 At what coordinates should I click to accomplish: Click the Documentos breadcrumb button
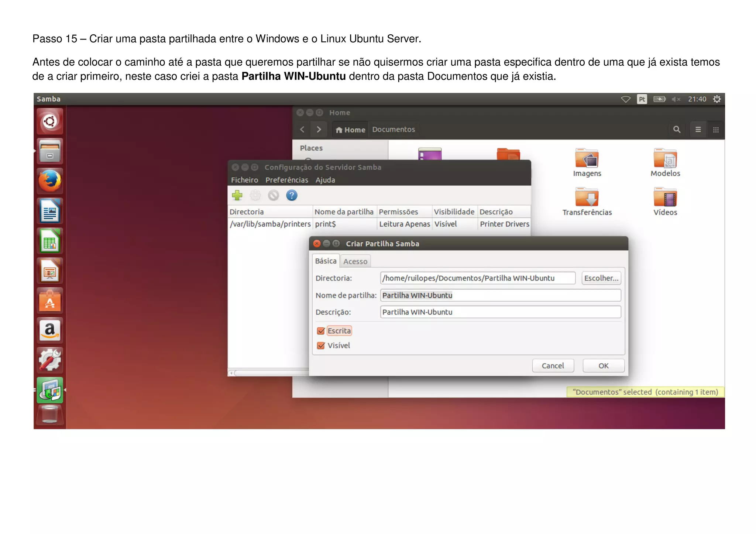tap(394, 130)
